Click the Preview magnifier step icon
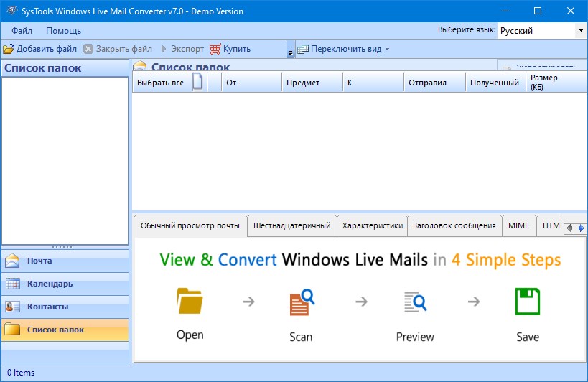This screenshot has width=588, height=382. click(x=415, y=302)
